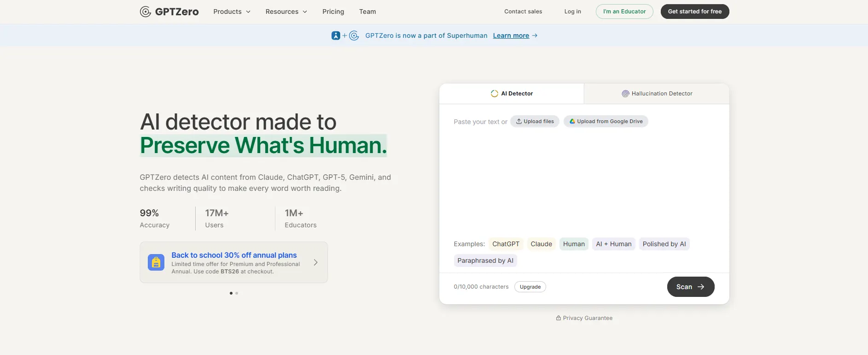Click the '1M+' educators statistic
The image size is (868, 355).
(294, 213)
